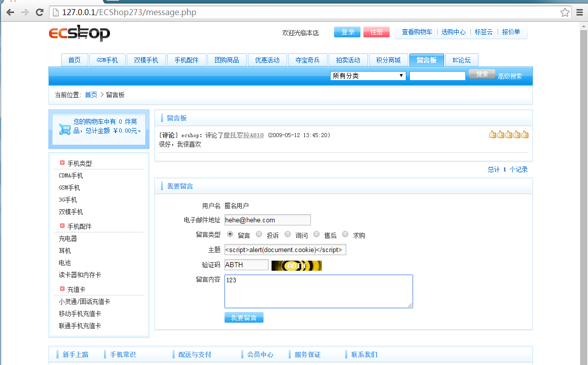Click the browser back arrow

(11, 13)
